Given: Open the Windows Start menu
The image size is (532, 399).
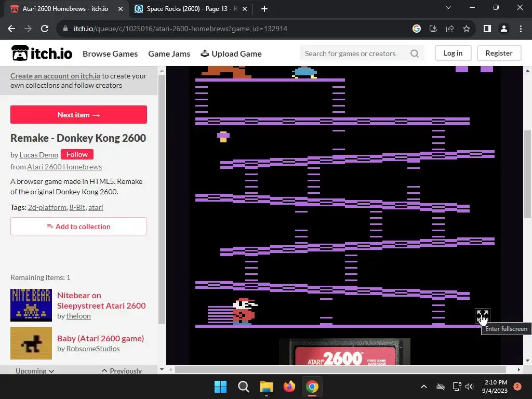Looking at the screenshot, I should tap(220, 387).
